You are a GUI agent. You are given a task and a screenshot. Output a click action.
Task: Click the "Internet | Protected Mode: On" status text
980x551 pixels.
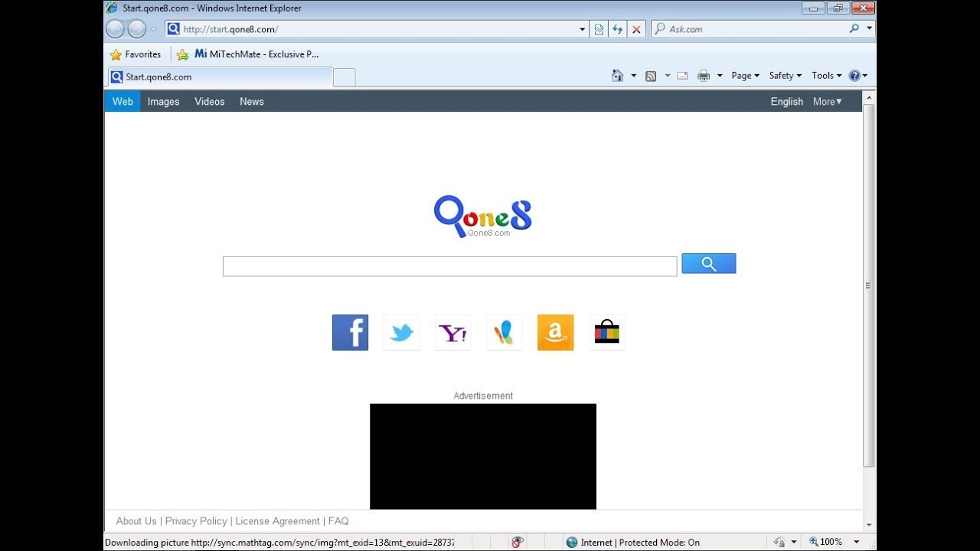coord(640,543)
